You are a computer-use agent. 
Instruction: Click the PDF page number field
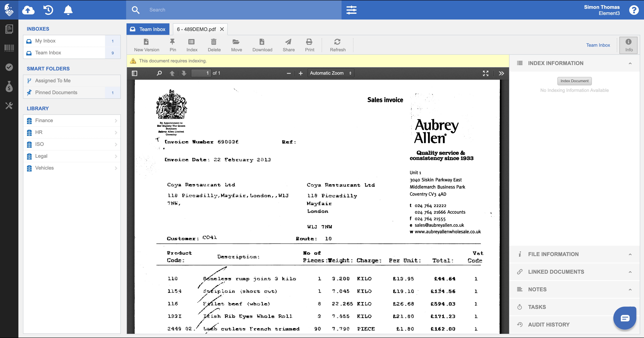point(201,73)
